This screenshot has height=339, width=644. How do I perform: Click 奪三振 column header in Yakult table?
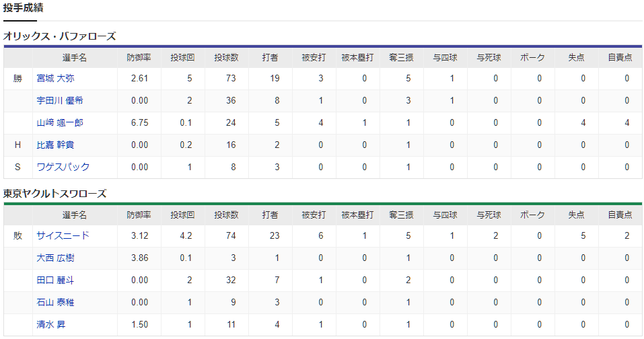pyautogui.click(x=401, y=215)
